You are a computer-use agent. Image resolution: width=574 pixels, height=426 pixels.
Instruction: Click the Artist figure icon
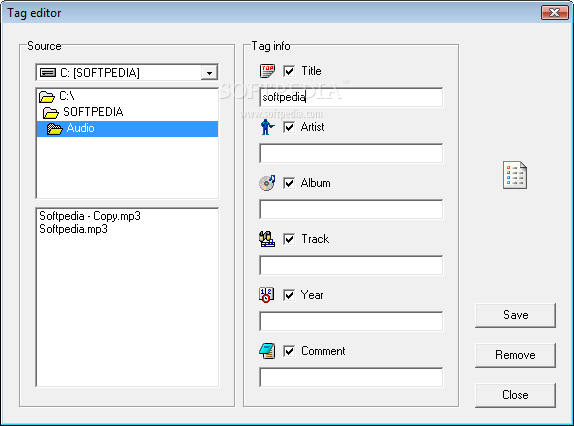tap(267, 127)
